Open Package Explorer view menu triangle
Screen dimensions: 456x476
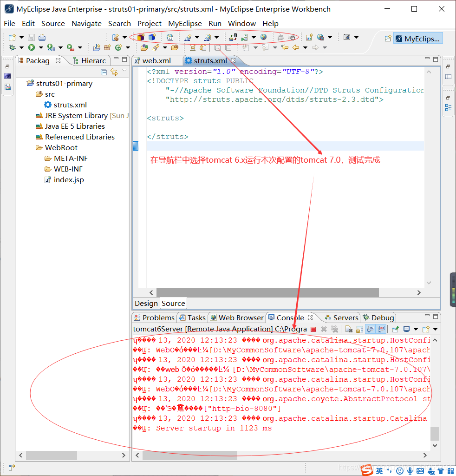[x=124, y=71]
